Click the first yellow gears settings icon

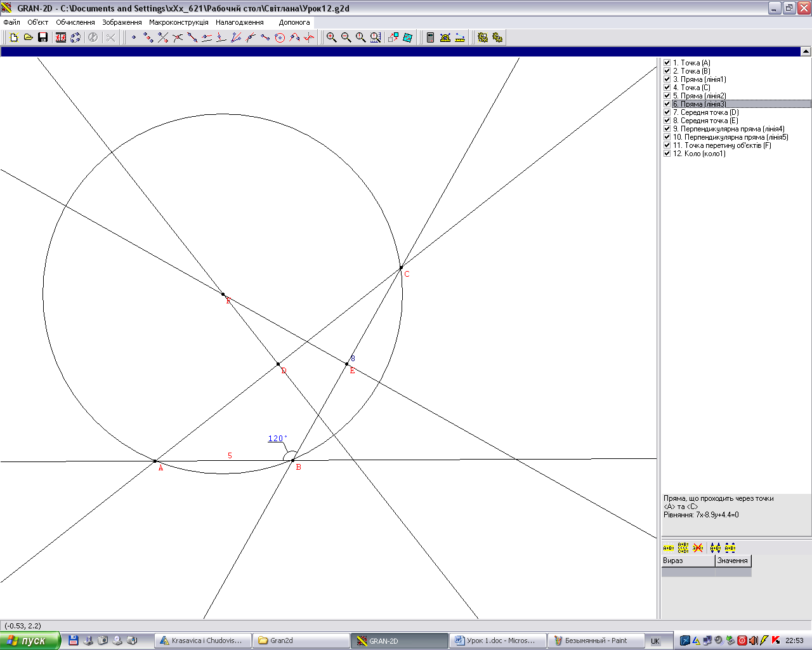[483, 37]
